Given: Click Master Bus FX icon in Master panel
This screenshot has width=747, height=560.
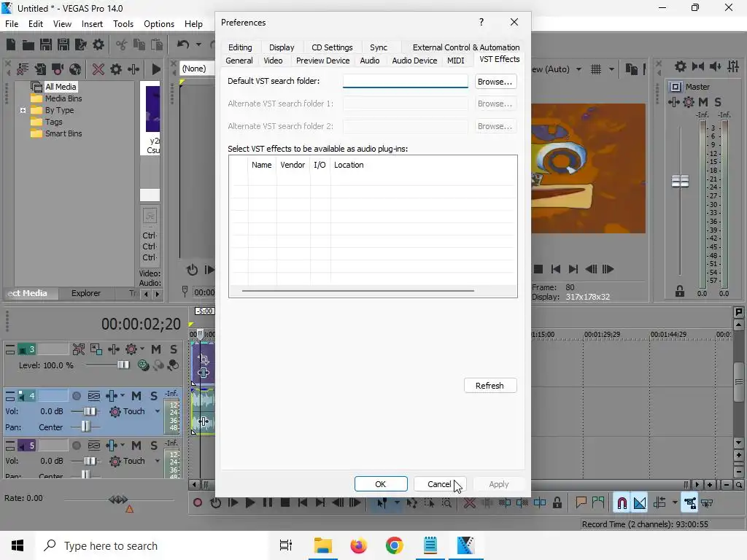Looking at the screenshot, I should point(673,102).
